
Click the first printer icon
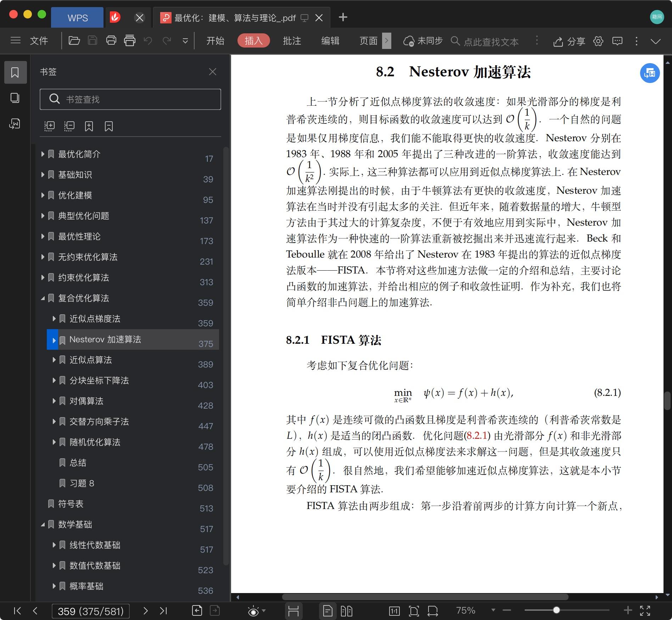click(111, 40)
